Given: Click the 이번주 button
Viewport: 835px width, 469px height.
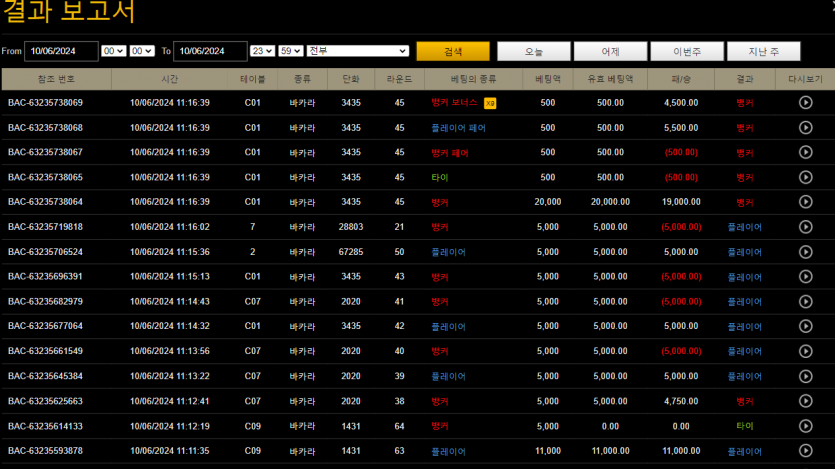Looking at the screenshot, I should [687, 51].
